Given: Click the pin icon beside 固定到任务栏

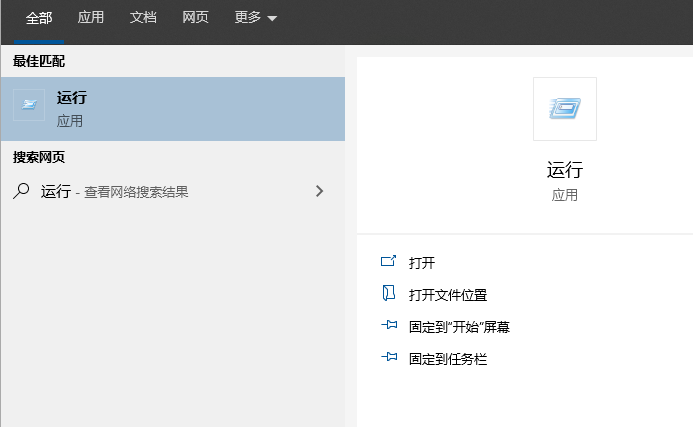Looking at the screenshot, I should (x=389, y=357).
